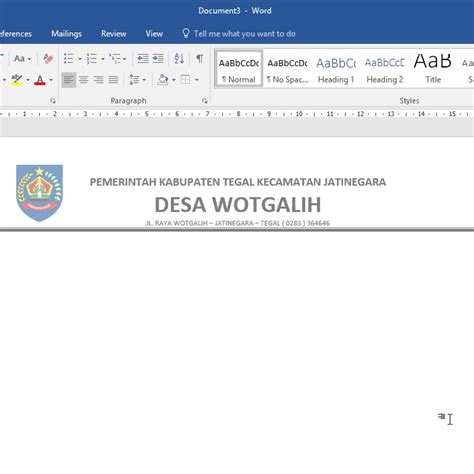The height and width of the screenshot is (474, 474).
Task: Open Font dialog launcher
Action: pos(53,101)
